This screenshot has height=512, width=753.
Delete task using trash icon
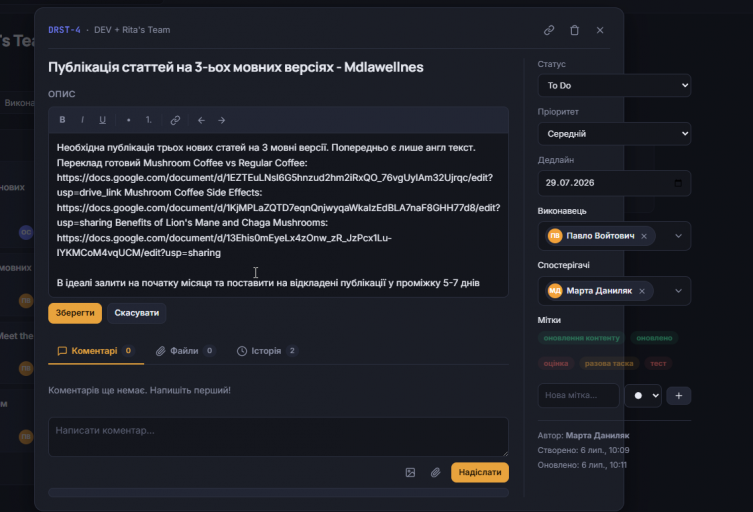(x=574, y=30)
